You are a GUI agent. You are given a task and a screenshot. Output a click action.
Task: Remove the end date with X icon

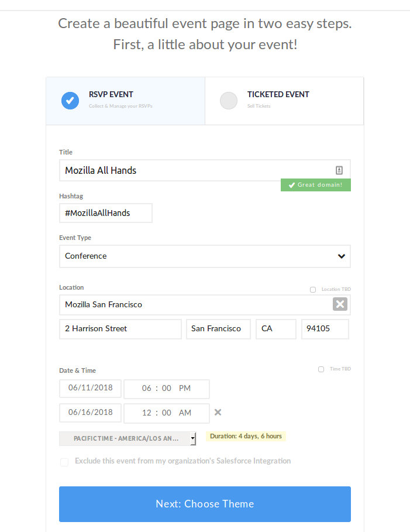click(218, 412)
